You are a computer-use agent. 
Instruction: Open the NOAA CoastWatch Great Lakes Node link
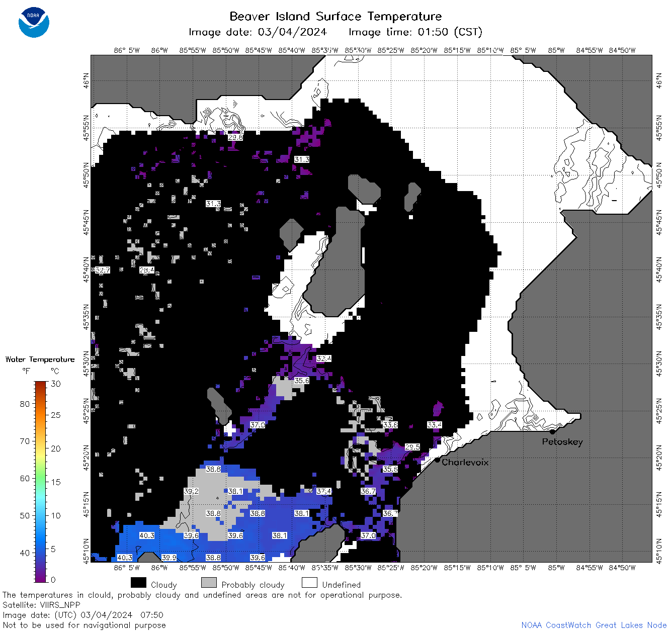[x=594, y=625]
